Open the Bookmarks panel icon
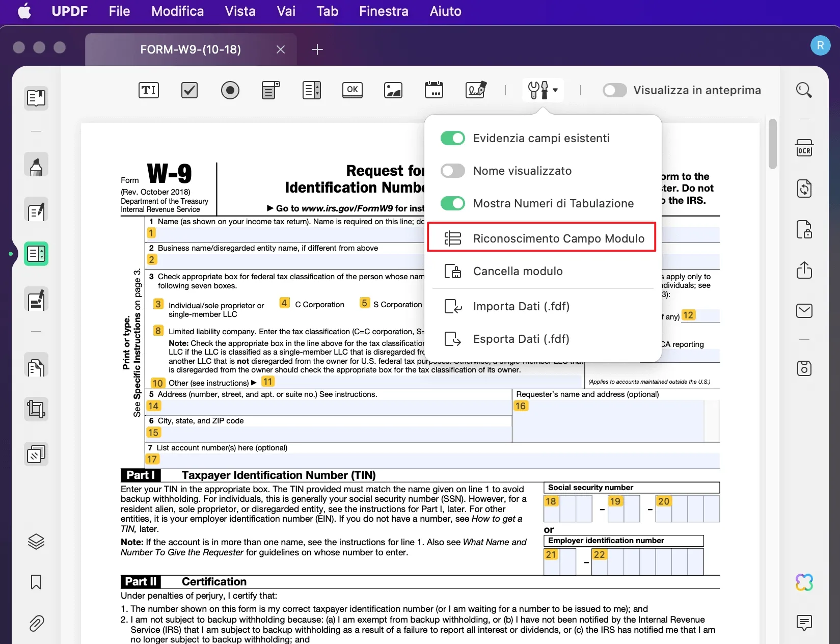This screenshot has width=840, height=644. (36, 582)
